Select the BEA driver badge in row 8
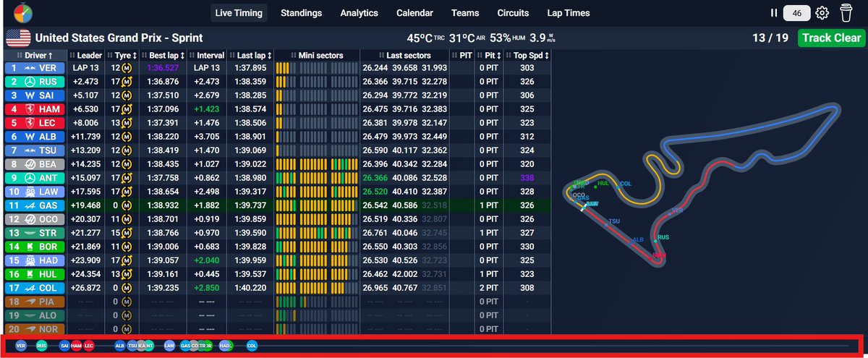Viewport: 868px width, 358px height. 35,163
